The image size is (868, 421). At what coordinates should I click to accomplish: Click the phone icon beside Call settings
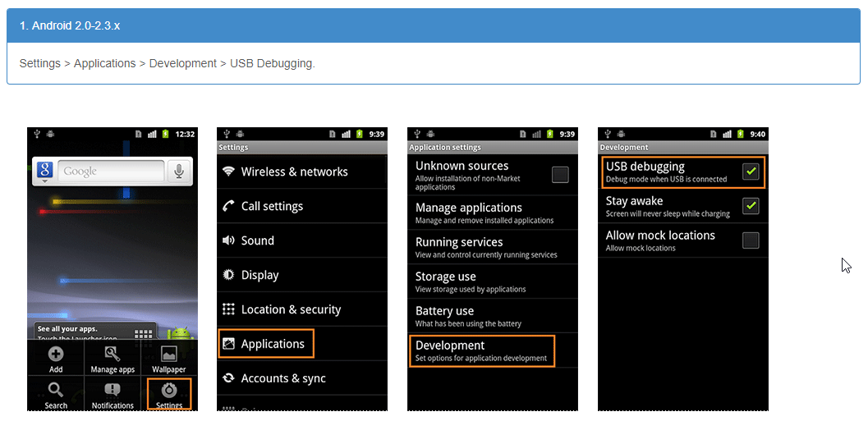tap(228, 206)
